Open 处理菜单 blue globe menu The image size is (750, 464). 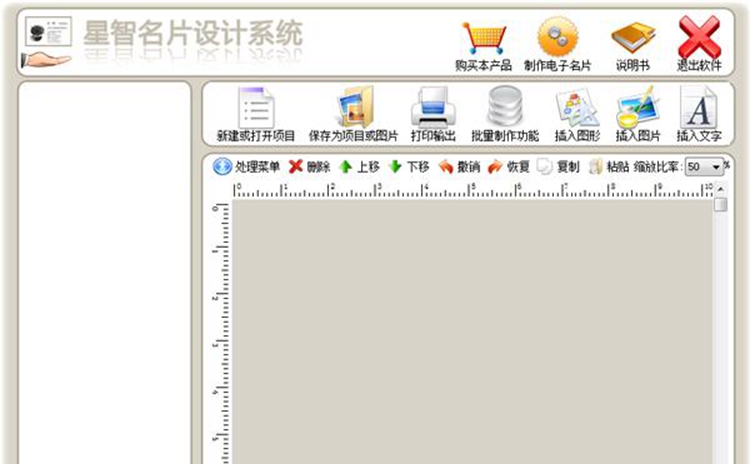tap(246, 166)
